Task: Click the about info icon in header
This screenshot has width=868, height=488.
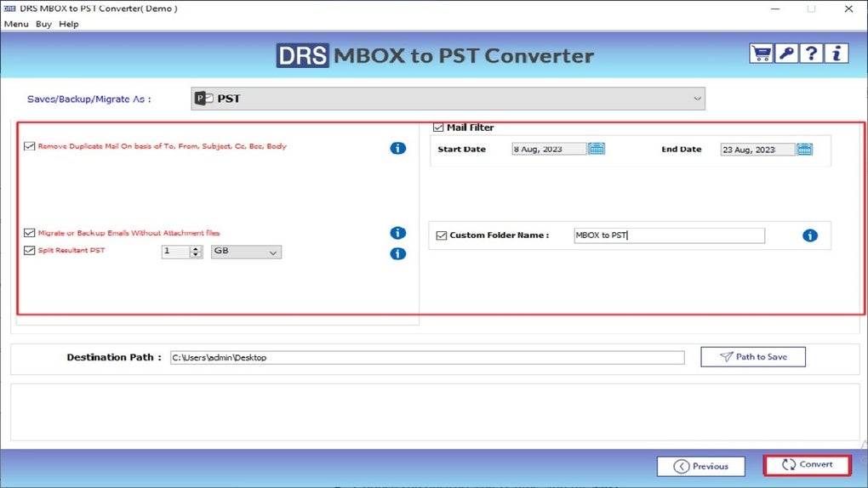Action: click(837, 54)
